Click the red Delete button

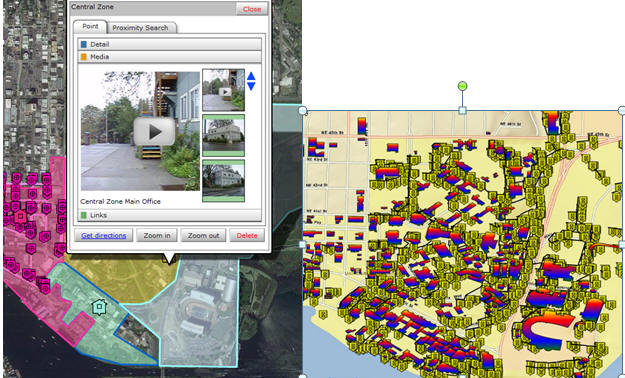pos(247,236)
